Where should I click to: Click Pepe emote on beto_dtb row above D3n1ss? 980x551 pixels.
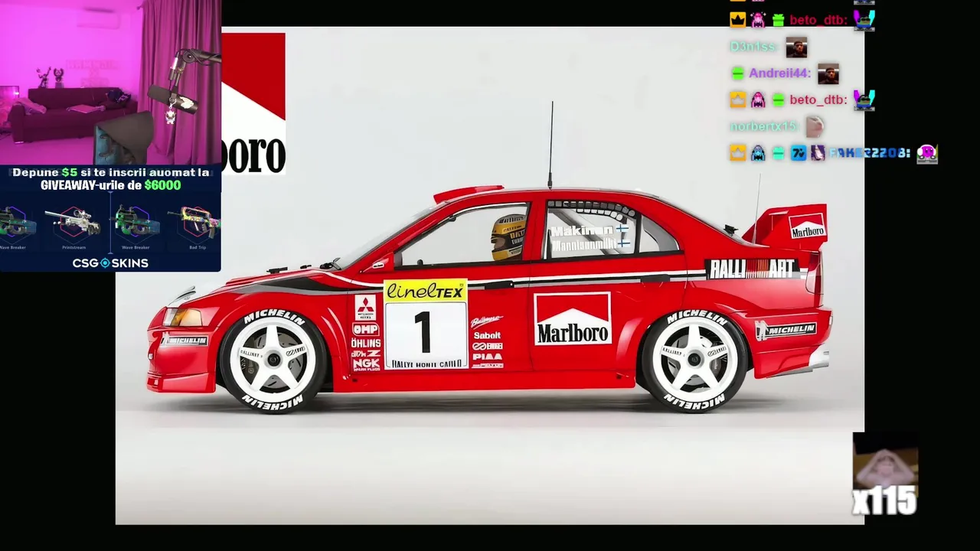pyautogui.click(x=864, y=20)
